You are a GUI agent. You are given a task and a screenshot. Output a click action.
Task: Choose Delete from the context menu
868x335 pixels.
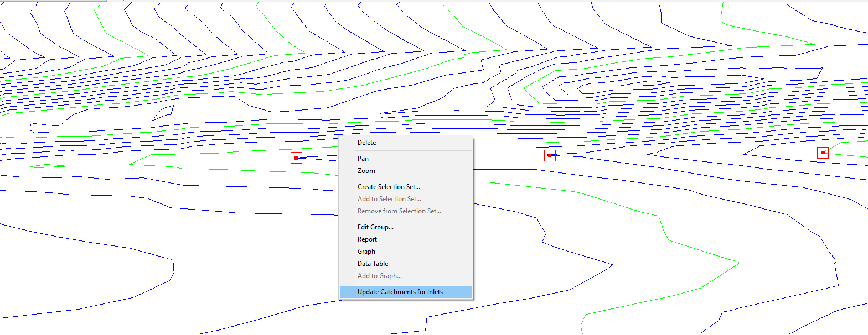pyautogui.click(x=406, y=143)
